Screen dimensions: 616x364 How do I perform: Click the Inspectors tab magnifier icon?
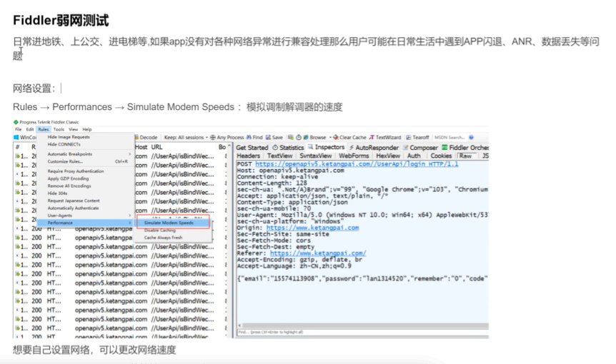(311, 147)
